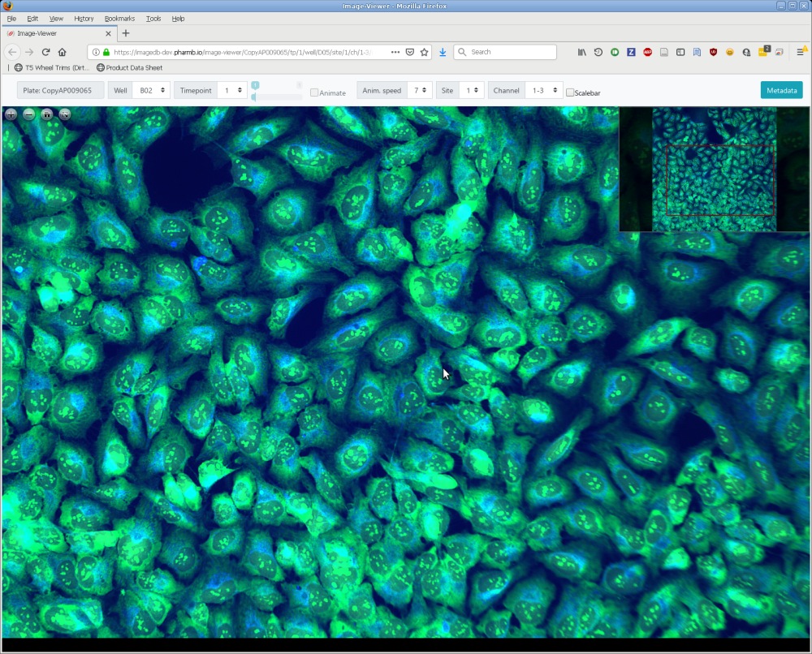This screenshot has width=812, height=654.
Task: Click the Search input field
Action: click(x=505, y=52)
